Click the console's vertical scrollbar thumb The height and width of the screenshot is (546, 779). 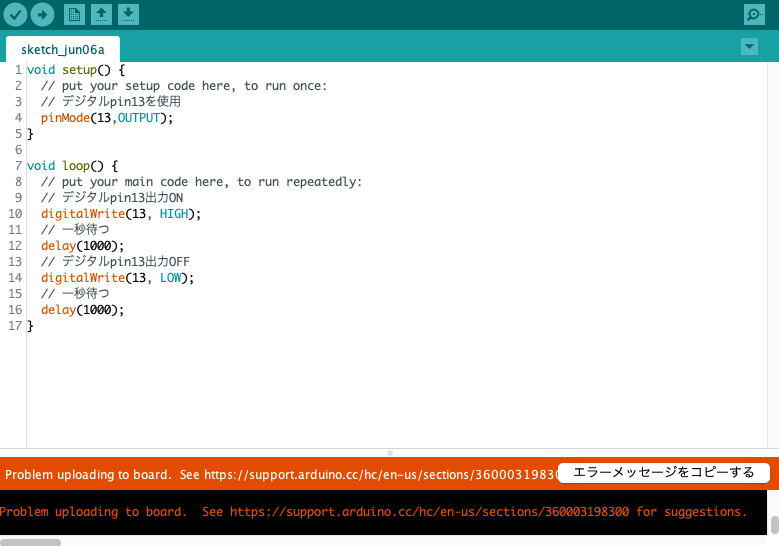point(774,525)
